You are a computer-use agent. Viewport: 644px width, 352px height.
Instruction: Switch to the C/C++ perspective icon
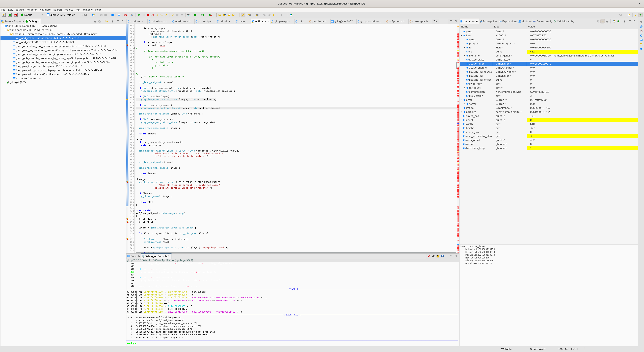pyautogui.click(x=636, y=15)
